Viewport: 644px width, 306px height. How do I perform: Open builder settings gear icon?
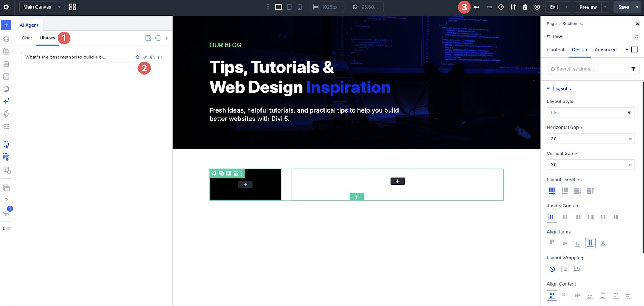[x=6, y=7]
